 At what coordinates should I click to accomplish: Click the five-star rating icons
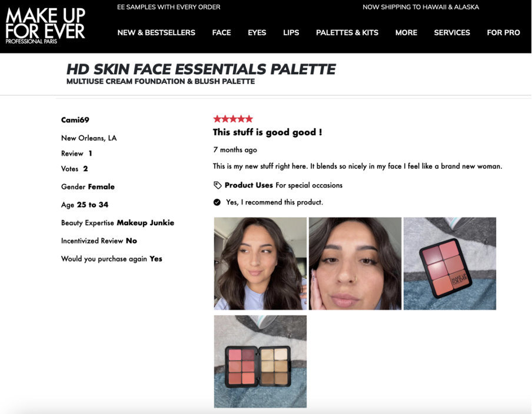coord(233,119)
